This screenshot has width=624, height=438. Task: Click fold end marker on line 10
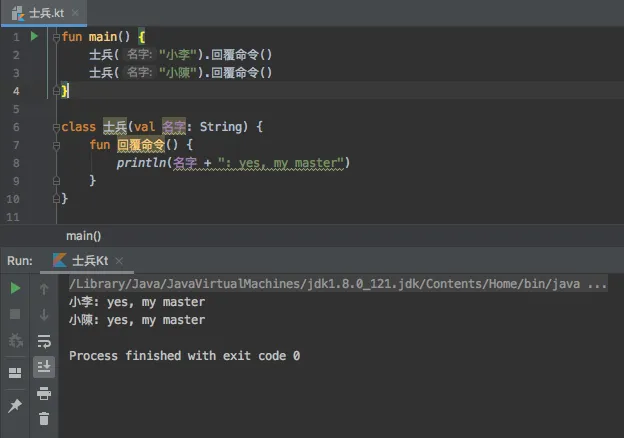point(56,199)
